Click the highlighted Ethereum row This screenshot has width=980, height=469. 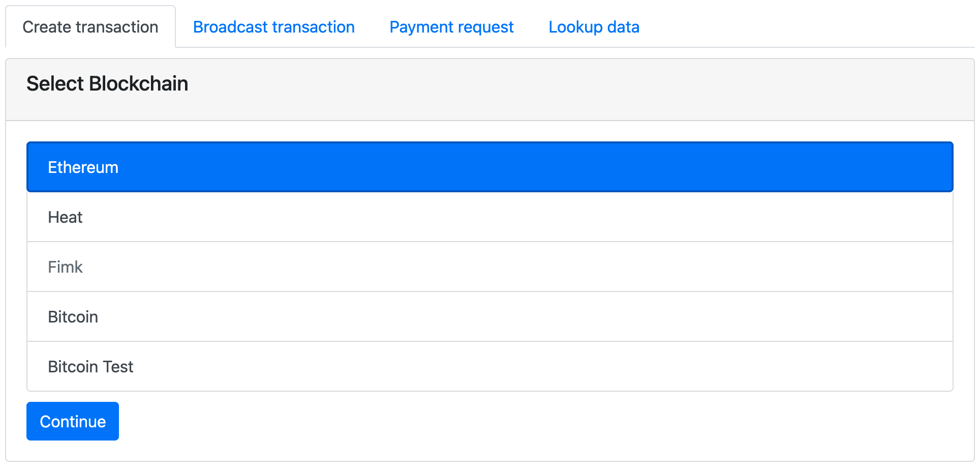pyautogui.click(x=490, y=167)
